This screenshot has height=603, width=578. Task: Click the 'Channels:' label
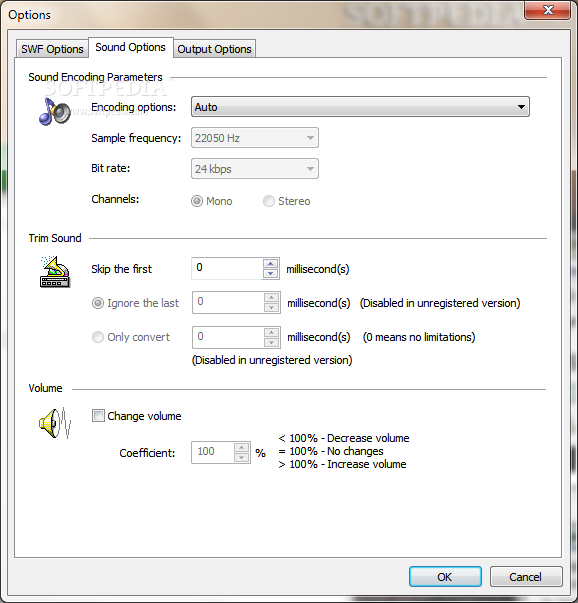pos(115,199)
